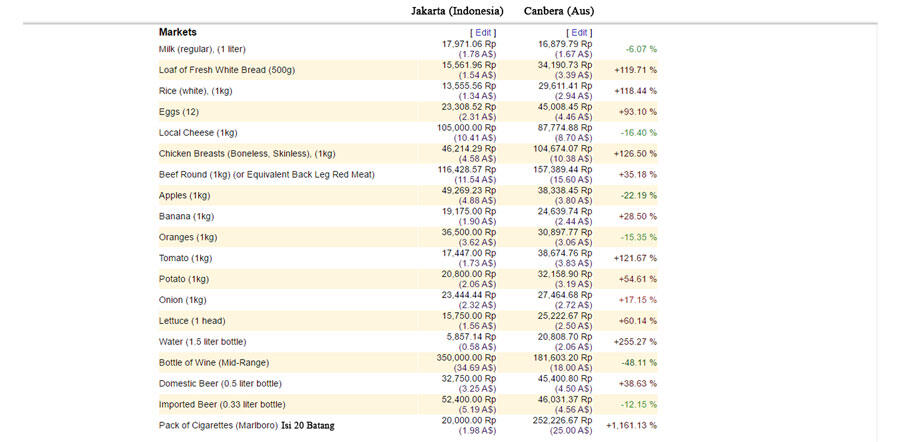Select the 'Milk (regular), (1 liter)' row label
This screenshot has width=900, height=442.
click(x=202, y=49)
